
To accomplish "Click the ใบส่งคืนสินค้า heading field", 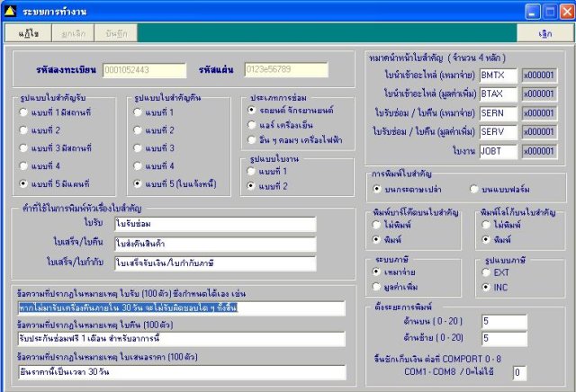I will [x=215, y=244].
